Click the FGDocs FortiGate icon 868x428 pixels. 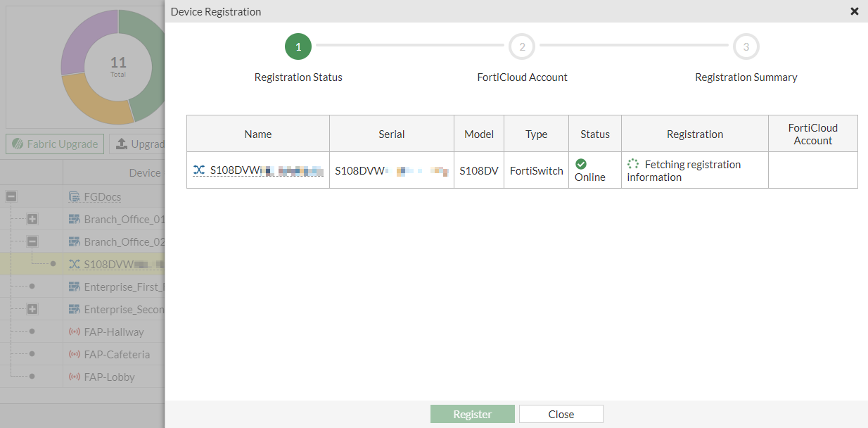[74, 196]
